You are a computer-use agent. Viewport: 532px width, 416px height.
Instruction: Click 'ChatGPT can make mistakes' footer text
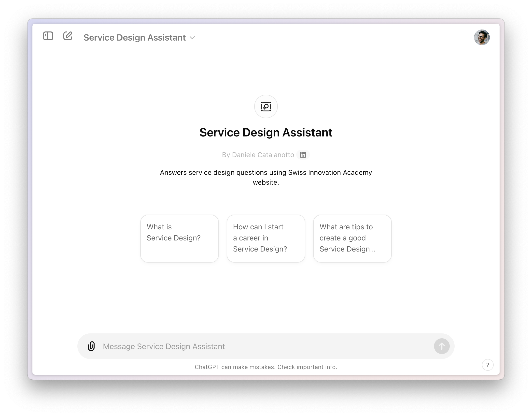pos(235,367)
